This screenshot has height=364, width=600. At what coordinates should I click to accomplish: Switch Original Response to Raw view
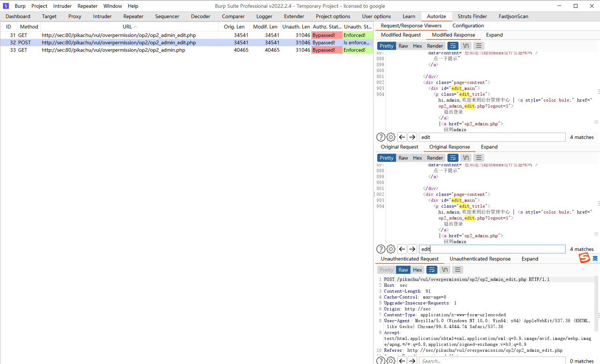pyautogui.click(x=403, y=158)
